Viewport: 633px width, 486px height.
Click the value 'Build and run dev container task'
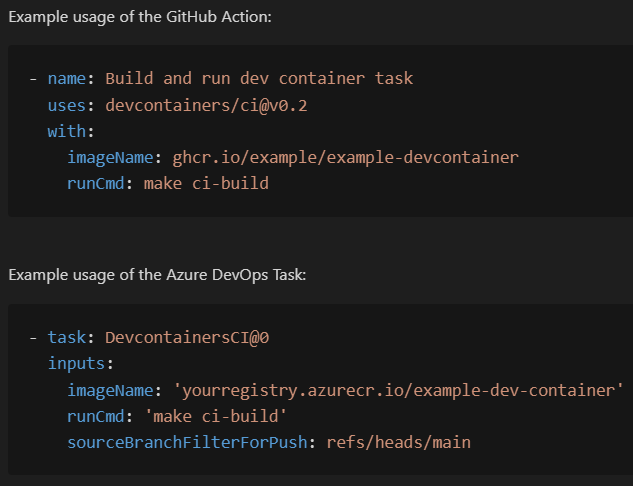259,78
